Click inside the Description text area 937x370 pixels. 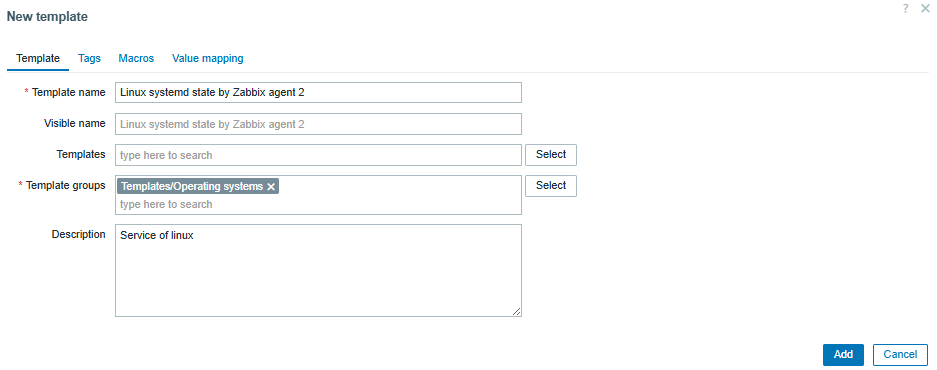pyautogui.click(x=319, y=271)
